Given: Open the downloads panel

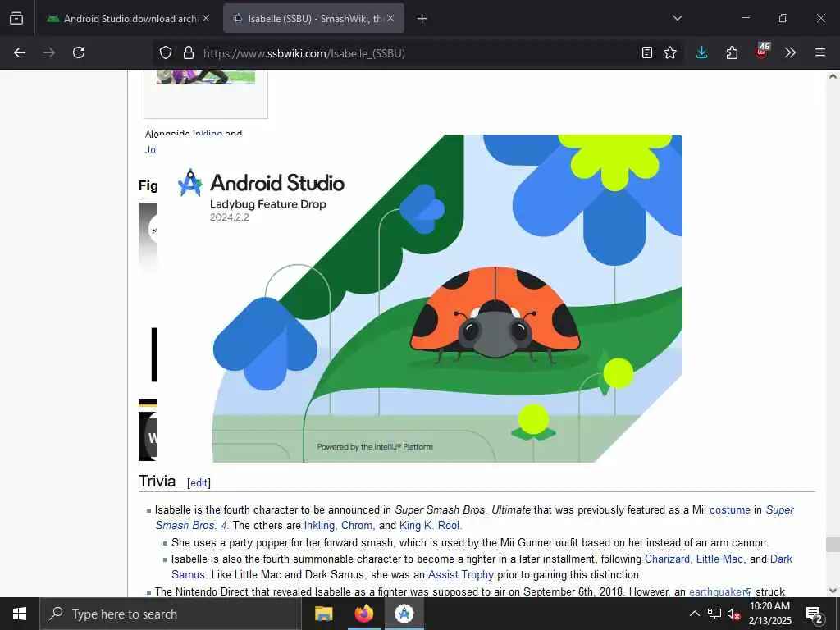Looking at the screenshot, I should pos(702,52).
